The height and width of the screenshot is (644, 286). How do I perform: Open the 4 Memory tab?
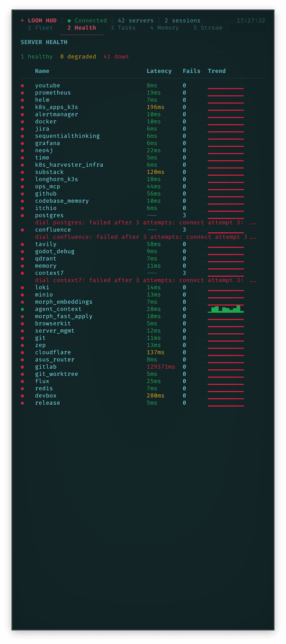[x=165, y=28]
